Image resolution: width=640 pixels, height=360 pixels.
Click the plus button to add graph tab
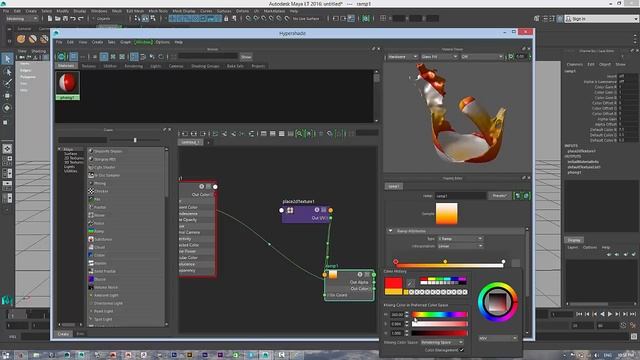[208, 142]
